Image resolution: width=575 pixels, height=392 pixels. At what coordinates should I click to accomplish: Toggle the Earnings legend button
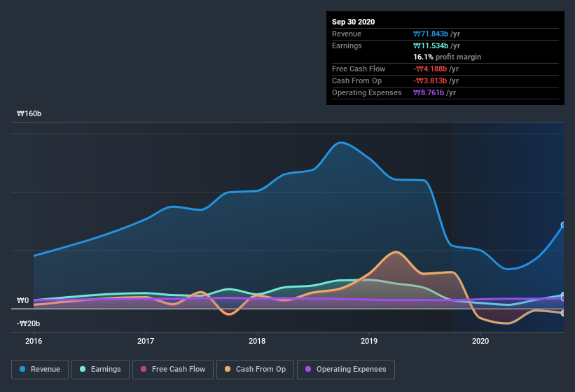[100, 370]
